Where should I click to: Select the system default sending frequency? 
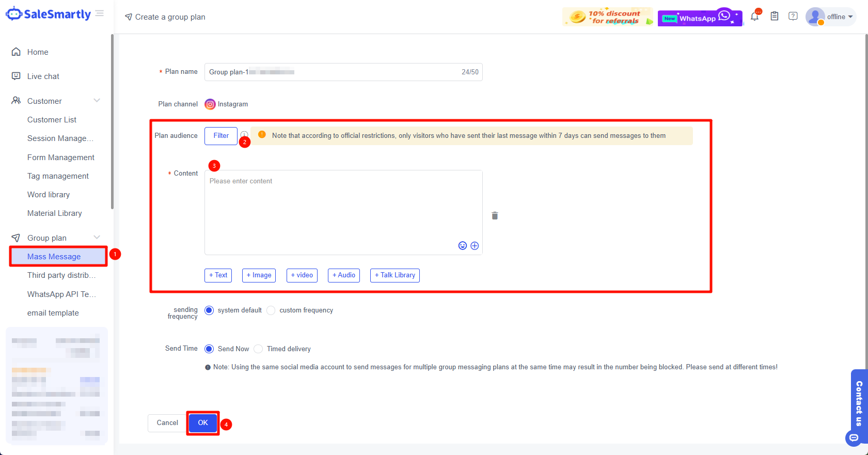tap(209, 310)
